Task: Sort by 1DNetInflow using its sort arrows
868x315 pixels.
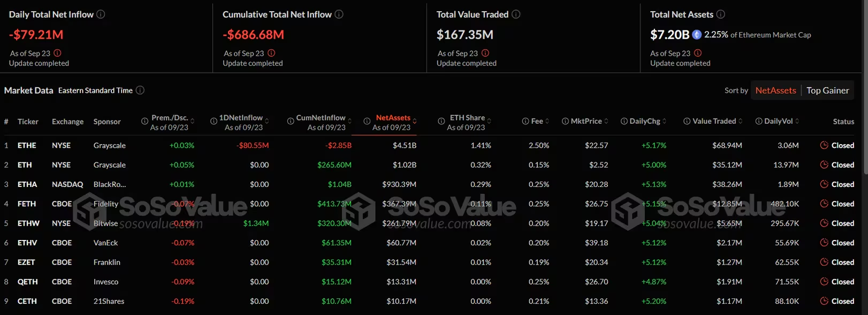Action: coord(267,122)
